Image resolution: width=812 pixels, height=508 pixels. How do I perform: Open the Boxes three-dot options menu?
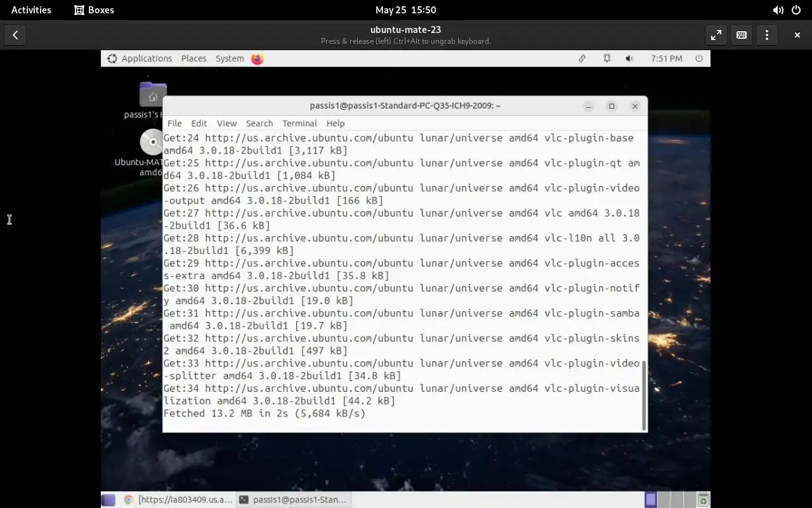(766, 35)
